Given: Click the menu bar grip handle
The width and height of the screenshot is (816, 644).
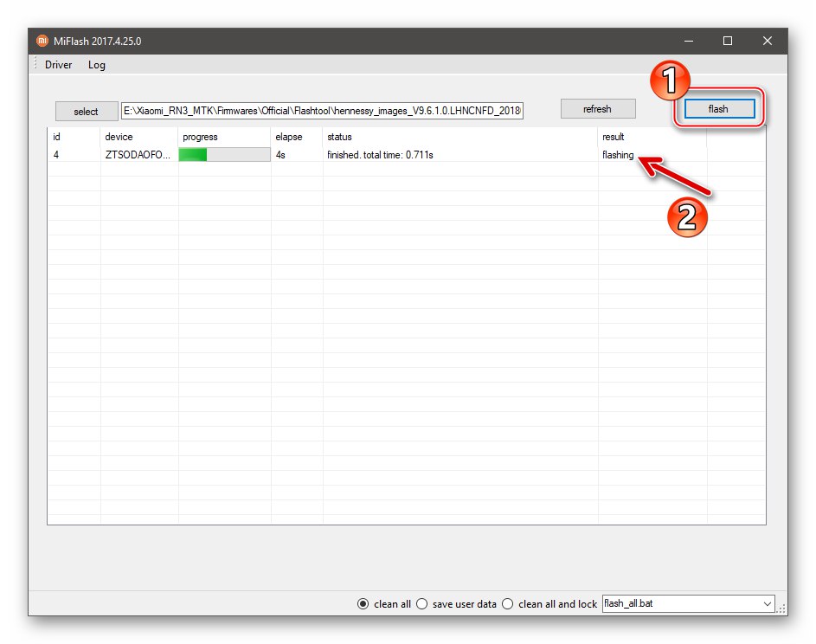Looking at the screenshot, I should pos(35,64).
